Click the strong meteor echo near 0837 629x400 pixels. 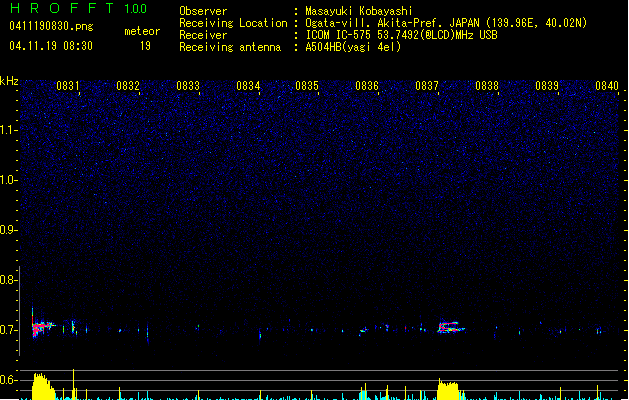[450, 327]
